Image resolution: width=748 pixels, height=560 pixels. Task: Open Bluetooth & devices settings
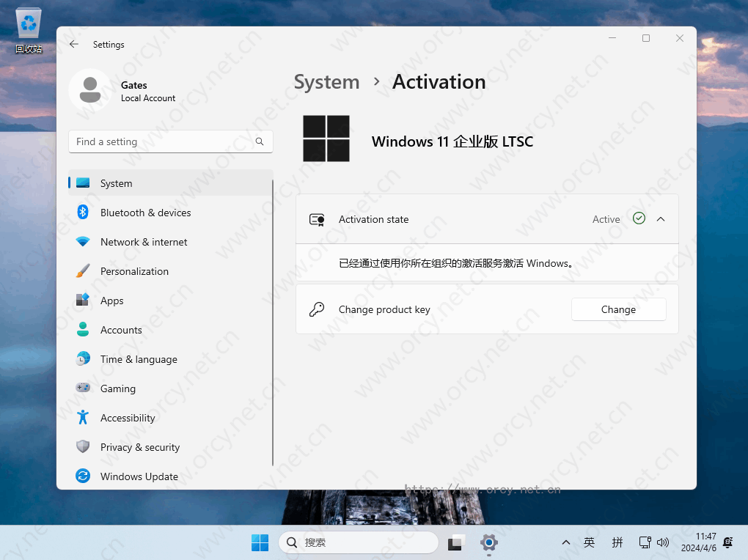[x=171, y=213]
